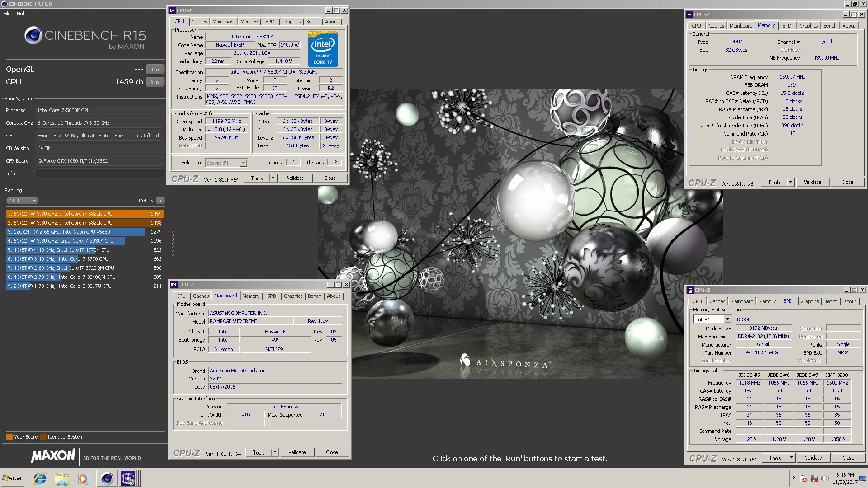Viewport: 868px width, 488px height.
Task: Click the DRAM Frequency value 1599.7 MHz
Action: coord(792,77)
